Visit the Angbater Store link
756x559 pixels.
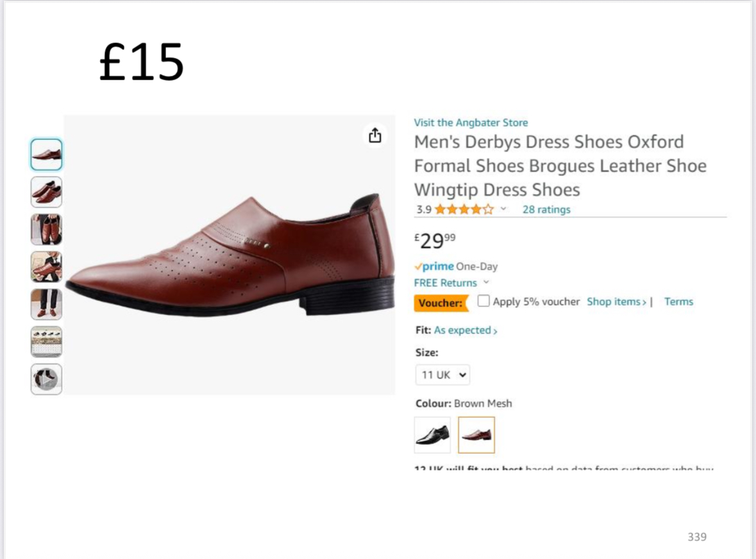[471, 123]
